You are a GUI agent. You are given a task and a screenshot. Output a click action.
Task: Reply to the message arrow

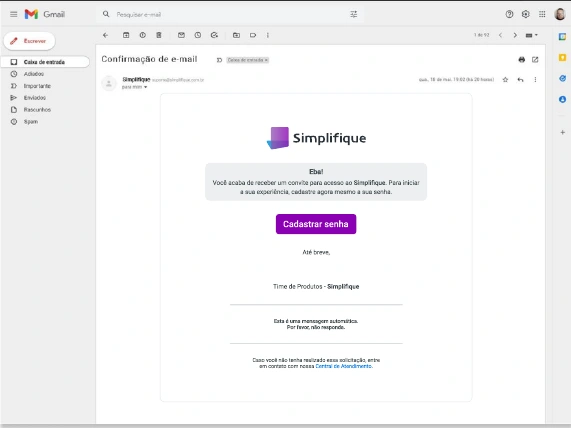[x=520, y=79]
